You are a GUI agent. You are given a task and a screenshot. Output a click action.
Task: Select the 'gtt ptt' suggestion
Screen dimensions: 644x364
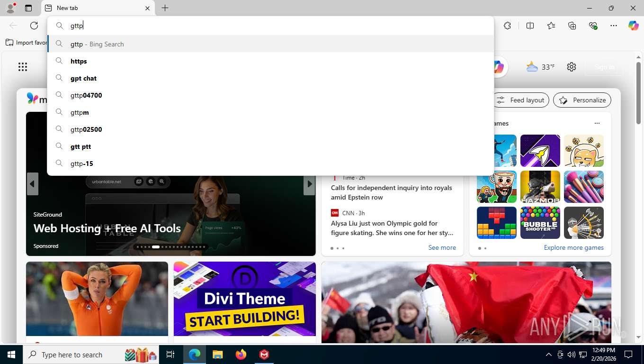pos(270,146)
